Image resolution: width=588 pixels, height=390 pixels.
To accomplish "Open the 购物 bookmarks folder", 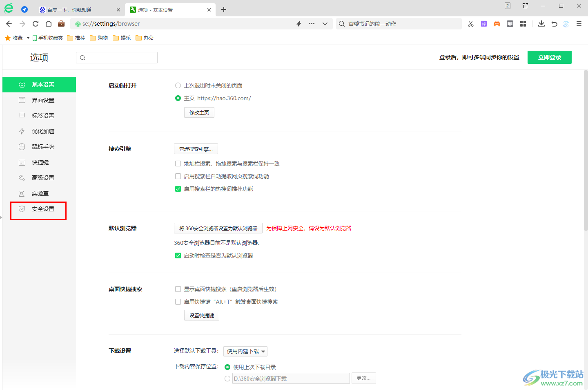I will pos(99,38).
